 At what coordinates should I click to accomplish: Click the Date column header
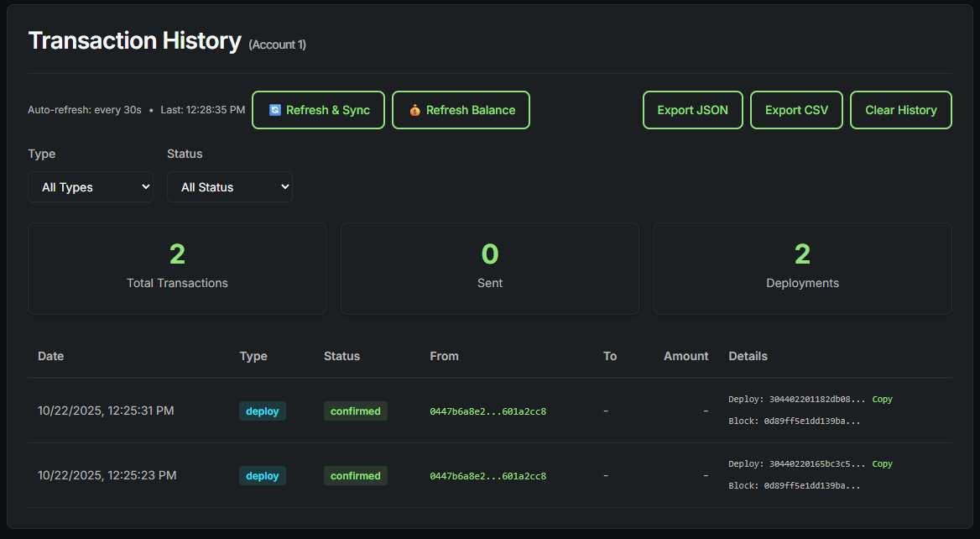[50, 356]
